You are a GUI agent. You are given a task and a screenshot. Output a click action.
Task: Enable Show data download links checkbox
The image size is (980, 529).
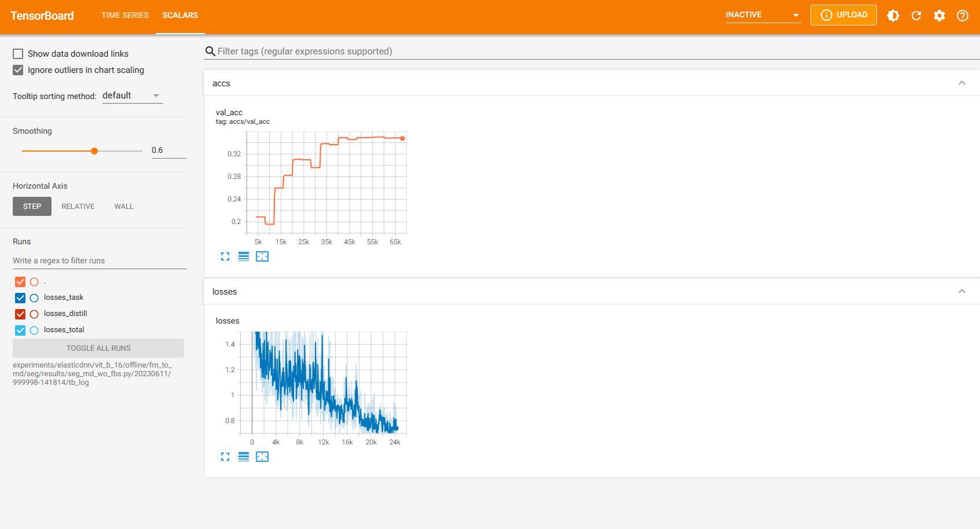click(x=18, y=54)
